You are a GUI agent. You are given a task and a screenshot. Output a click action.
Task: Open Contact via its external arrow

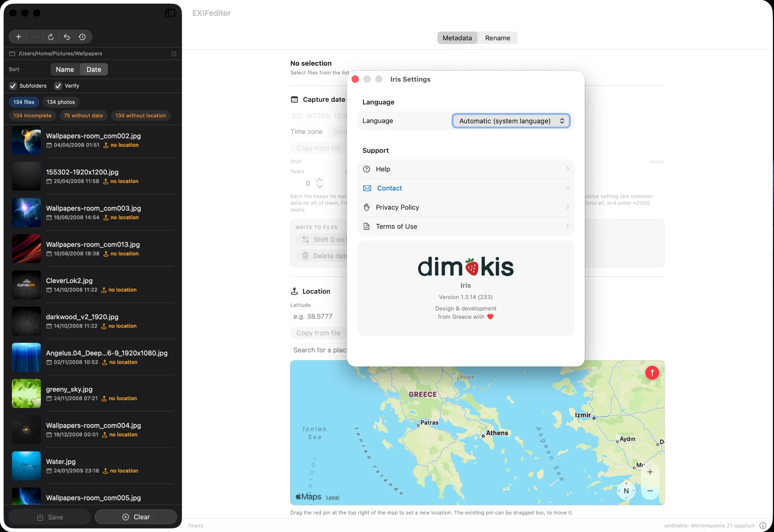point(567,188)
